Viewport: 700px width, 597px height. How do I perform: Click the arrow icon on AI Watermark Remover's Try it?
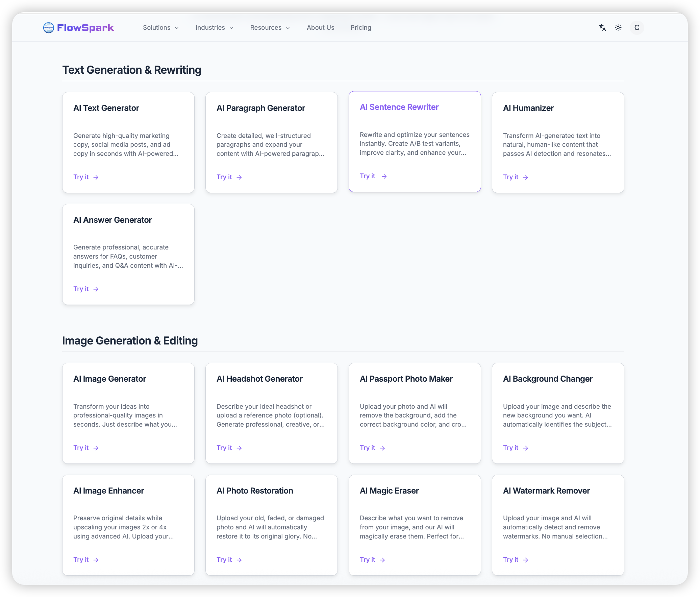(x=526, y=559)
